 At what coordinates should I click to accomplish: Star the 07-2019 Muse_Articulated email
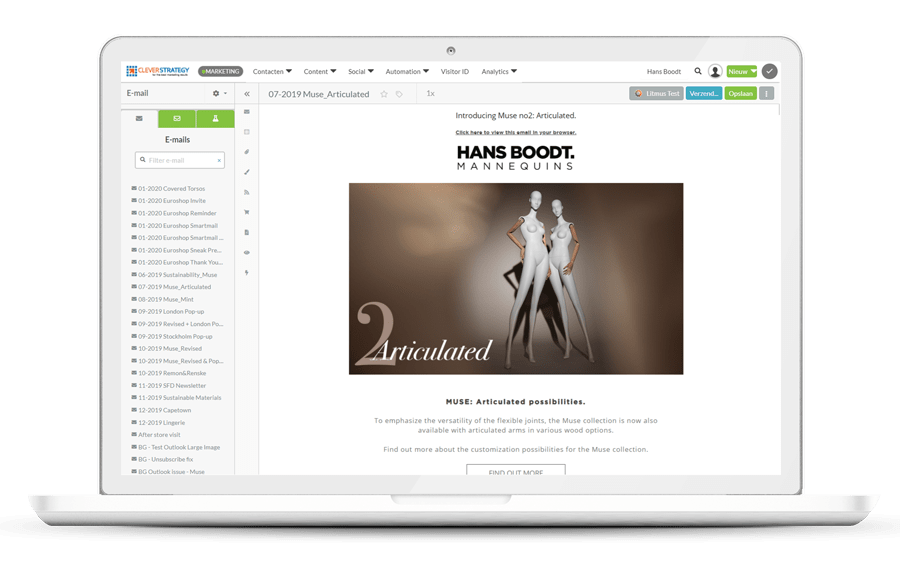[384, 94]
